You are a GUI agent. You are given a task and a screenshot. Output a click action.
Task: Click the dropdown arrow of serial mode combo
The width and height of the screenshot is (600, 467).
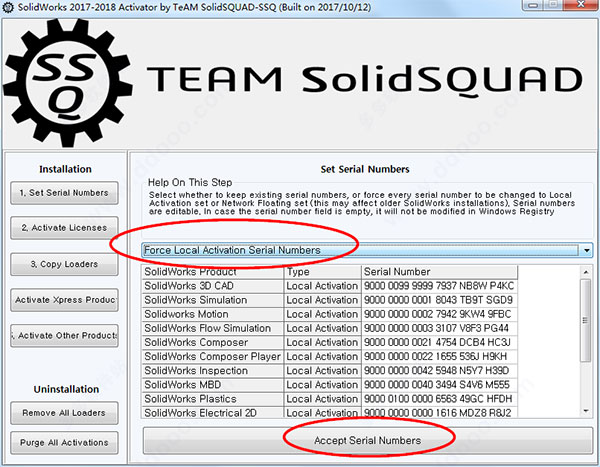click(587, 250)
